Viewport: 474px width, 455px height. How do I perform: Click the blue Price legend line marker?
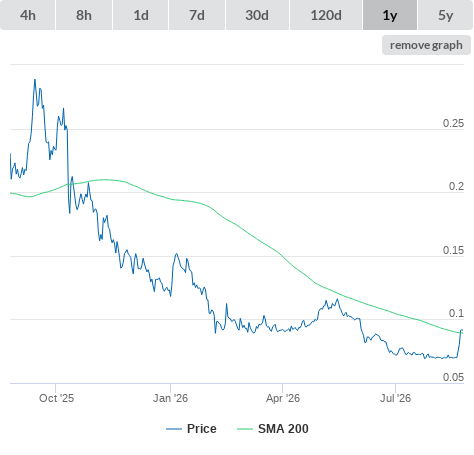coord(174,429)
